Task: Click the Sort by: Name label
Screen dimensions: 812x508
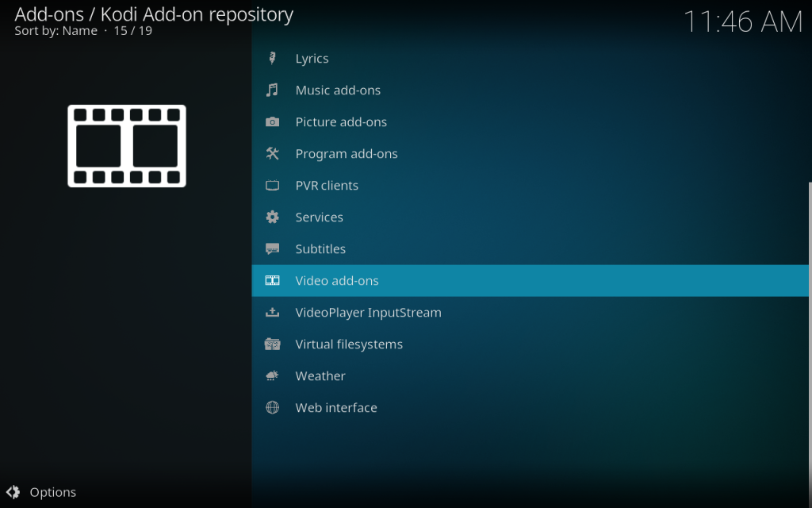Action: click(56, 31)
